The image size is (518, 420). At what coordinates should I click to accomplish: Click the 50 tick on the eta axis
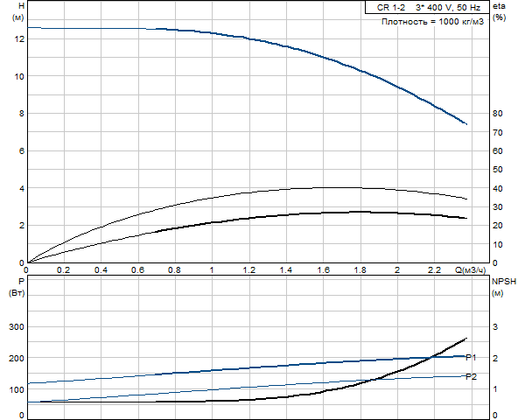click(x=497, y=170)
